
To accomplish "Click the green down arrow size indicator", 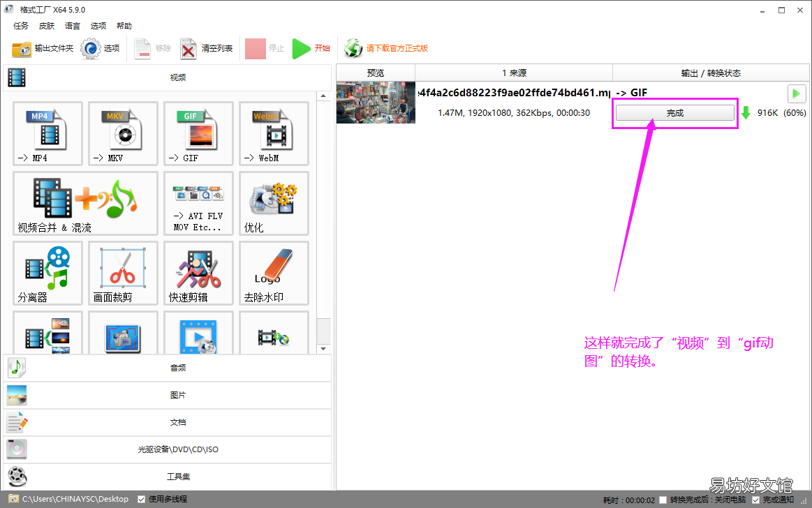I will pos(746,113).
